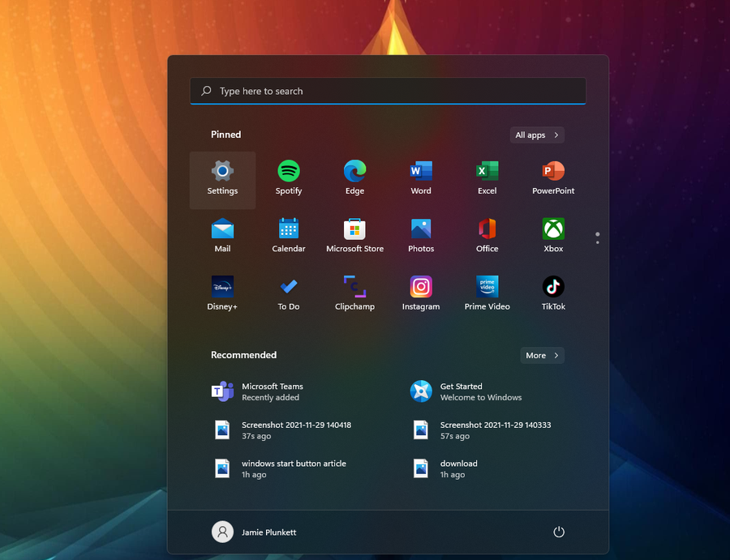Launch Excel from the pinned grid
This screenshot has height=560, width=730.
[487, 172]
